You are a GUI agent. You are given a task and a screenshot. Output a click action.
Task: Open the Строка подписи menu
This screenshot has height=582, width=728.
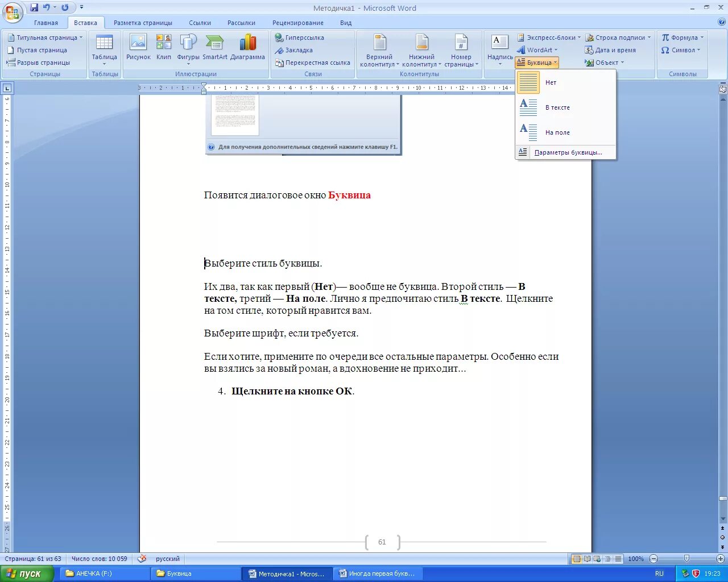[x=618, y=38]
